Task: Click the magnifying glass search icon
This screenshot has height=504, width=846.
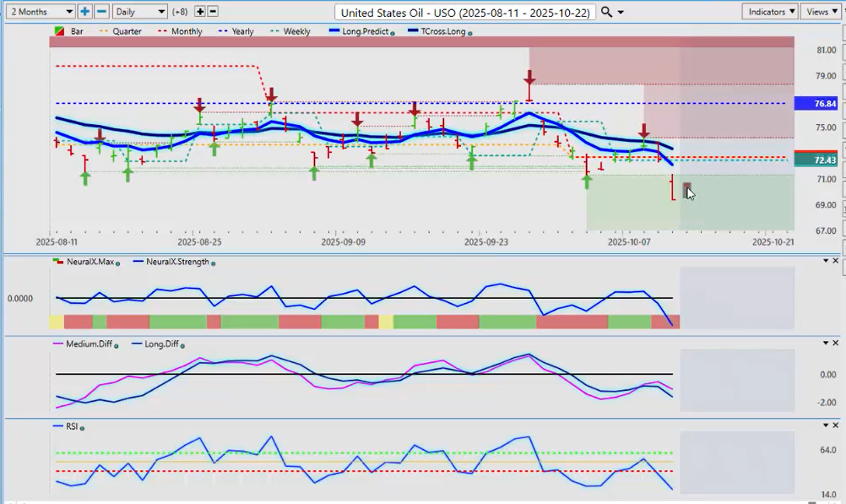Action: [607, 12]
